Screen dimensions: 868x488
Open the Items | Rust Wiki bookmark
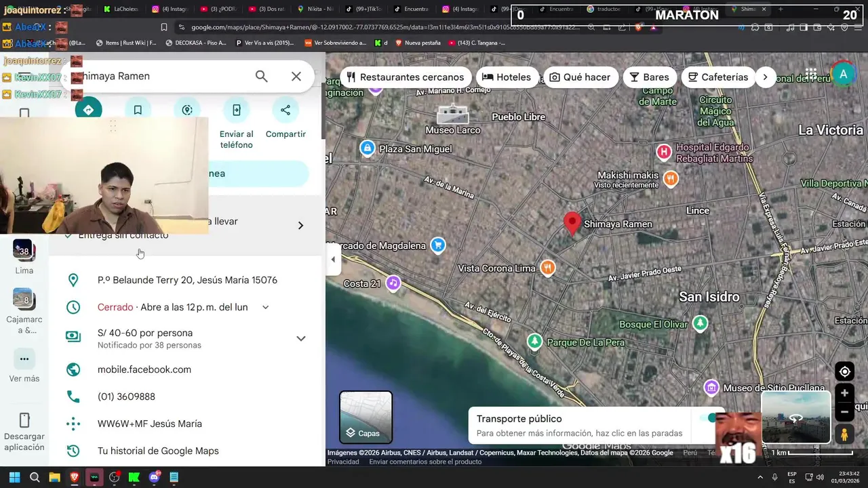coord(126,43)
